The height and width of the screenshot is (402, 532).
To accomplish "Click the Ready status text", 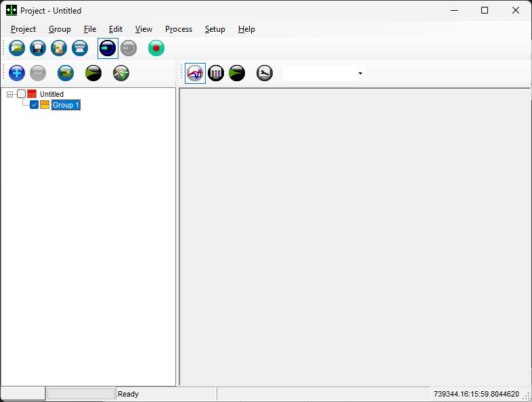I will pyautogui.click(x=128, y=394).
